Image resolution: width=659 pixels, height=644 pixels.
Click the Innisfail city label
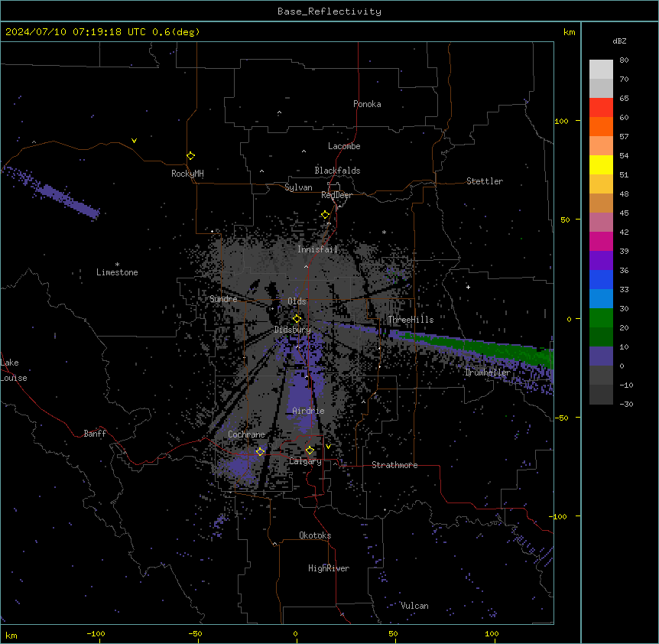[317, 249]
